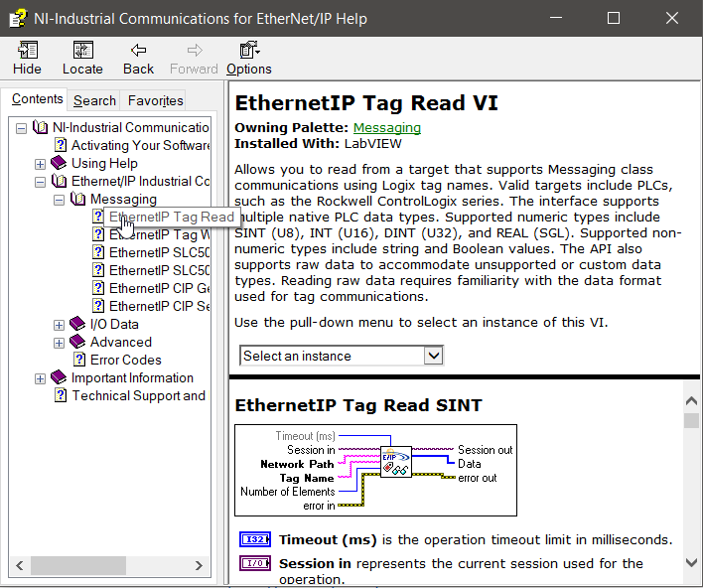Viewport: 703px width, 588px height.
Task: Maximize the help window
Action: (614, 18)
